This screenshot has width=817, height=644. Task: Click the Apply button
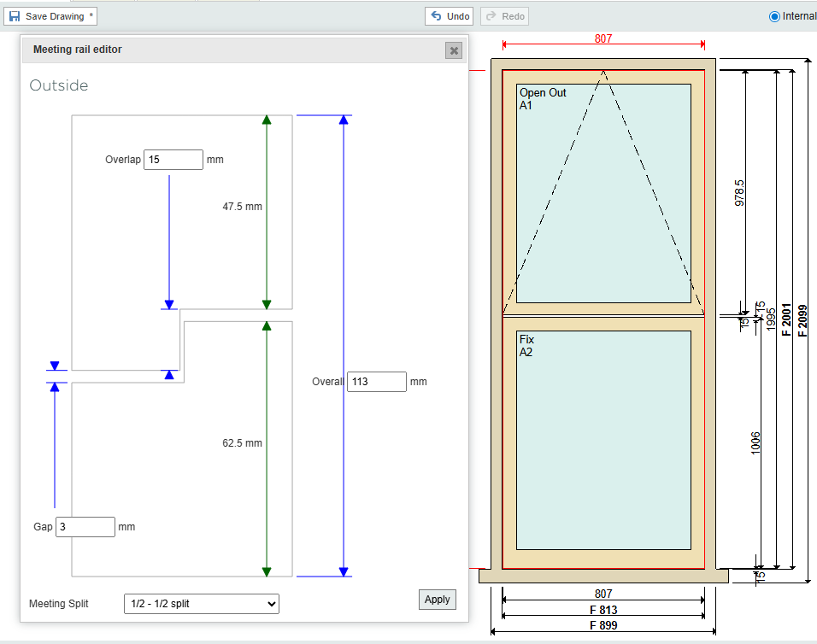coord(437,600)
